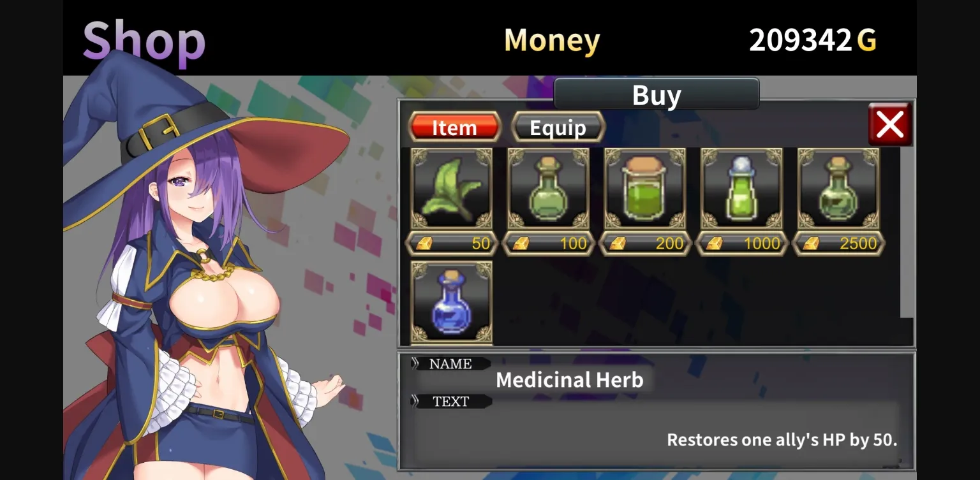Click the 2500 gold price tag
The image size is (980, 480).
pyautogui.click(x=838, y=244)
